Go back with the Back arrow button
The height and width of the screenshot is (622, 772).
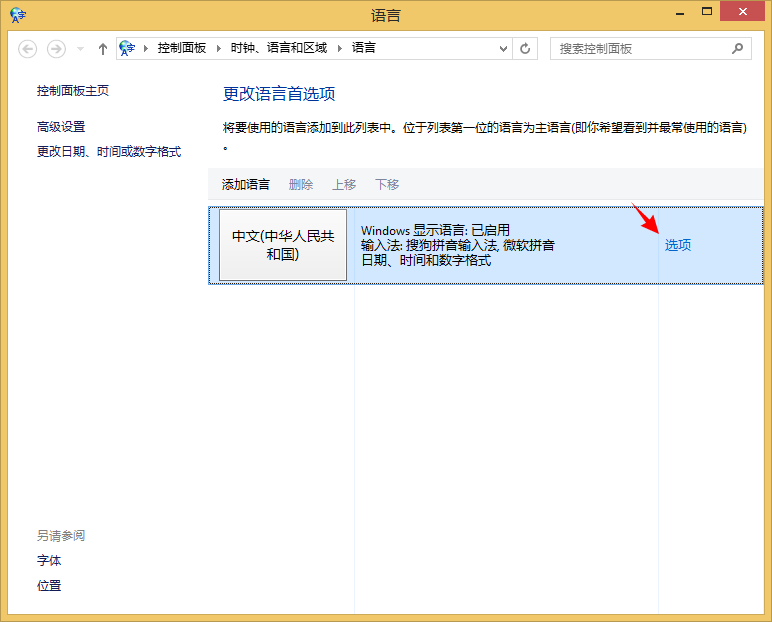(28, 49)
